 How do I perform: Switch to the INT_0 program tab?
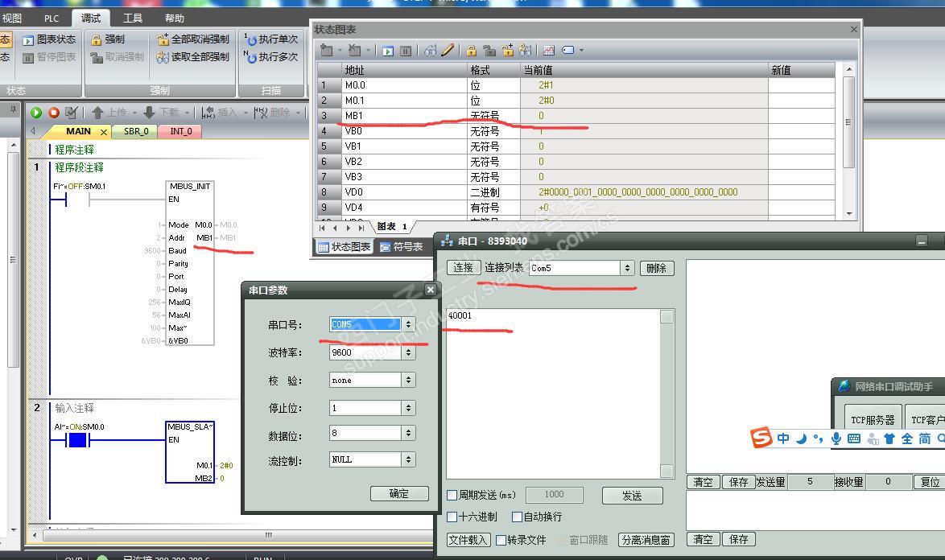click(x=180, y=131)
